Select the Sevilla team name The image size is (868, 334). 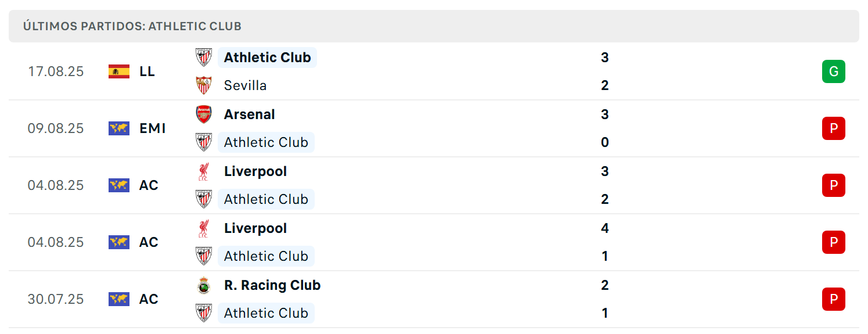pyautogui.click(x=246, y=85)
